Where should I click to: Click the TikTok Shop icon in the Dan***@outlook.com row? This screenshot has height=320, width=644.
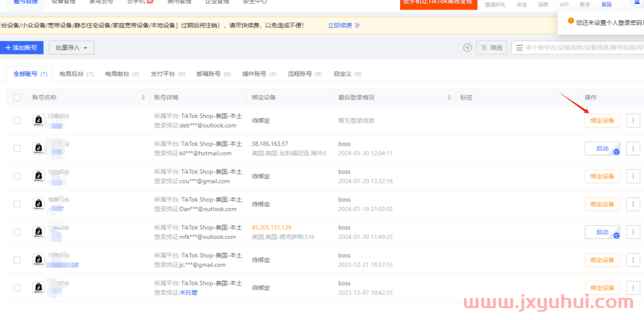[x=39, y=204]
